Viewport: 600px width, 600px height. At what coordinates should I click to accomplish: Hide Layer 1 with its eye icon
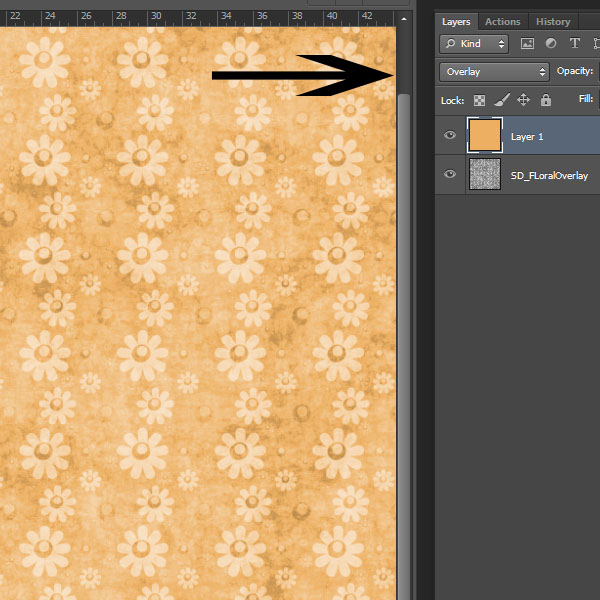(x=450, y=135)
